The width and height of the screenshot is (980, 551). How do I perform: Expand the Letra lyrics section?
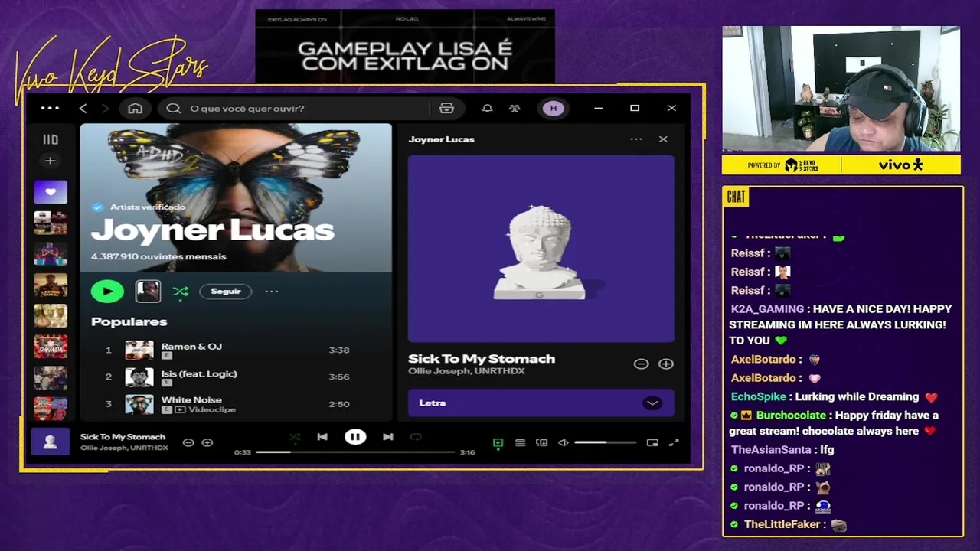(x=541, y=403)
